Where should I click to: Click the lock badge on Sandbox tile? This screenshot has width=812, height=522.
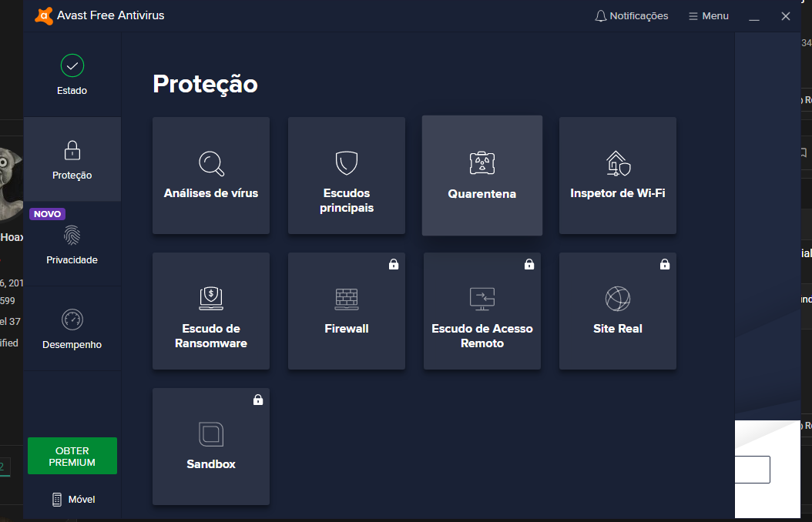258,400
